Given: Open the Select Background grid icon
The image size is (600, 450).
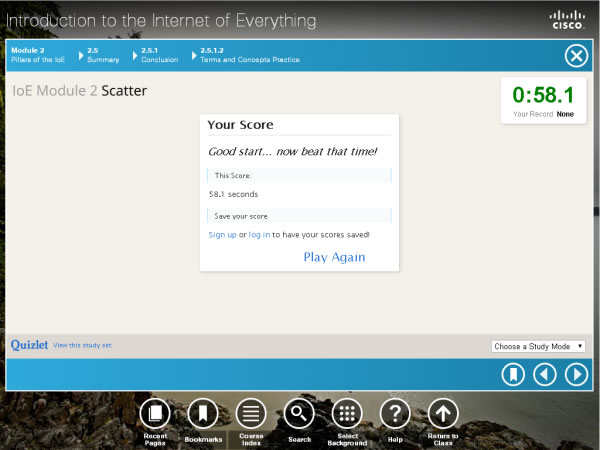Looking at the screenshot, I should coord(347,413).
